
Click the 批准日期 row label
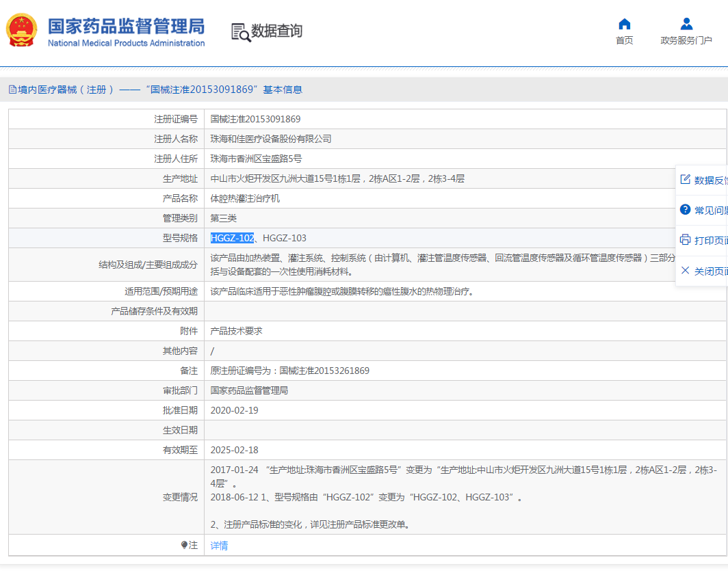(180, 410)
